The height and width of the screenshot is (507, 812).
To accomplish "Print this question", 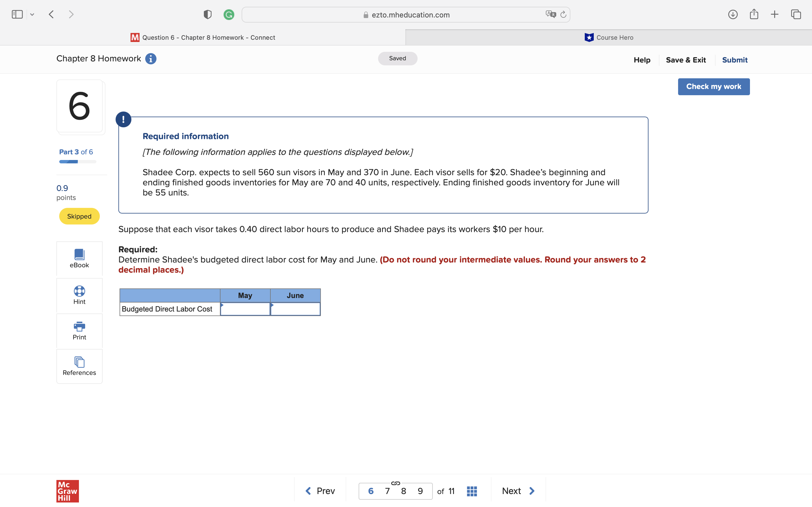I will (79, 331).
